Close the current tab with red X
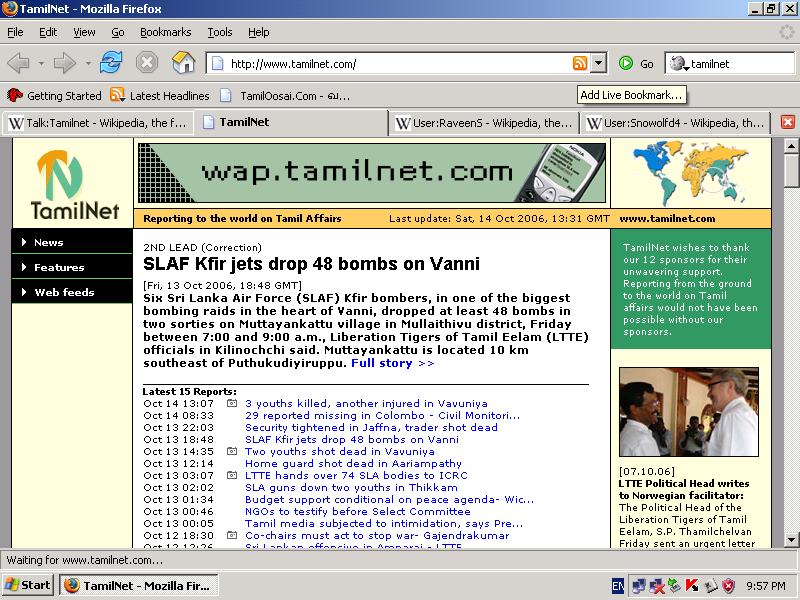This screenshot has height=600, width=800. (x=788, y=122)
